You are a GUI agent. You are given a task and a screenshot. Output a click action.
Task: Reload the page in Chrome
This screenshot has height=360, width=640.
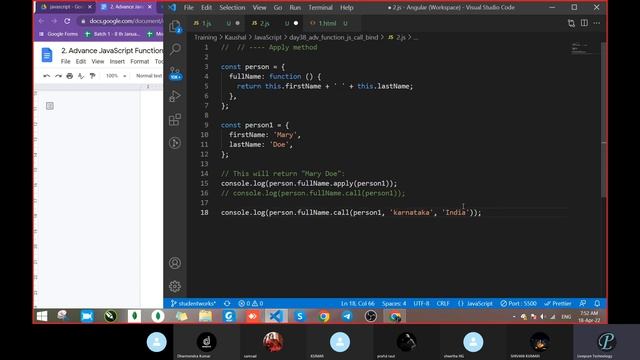(x=67, y=21)
